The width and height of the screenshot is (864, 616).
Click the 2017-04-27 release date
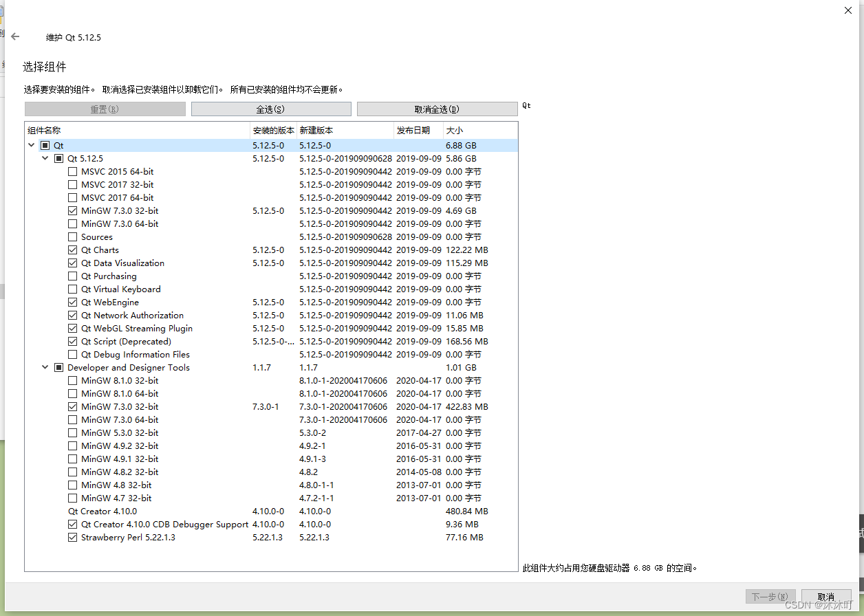(x=418, y=433)
